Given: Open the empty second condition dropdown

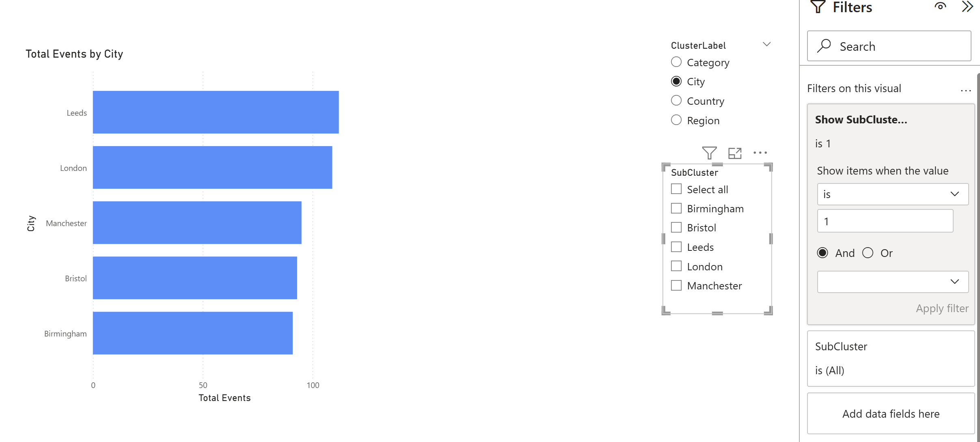Looking at the screenshot, I should tap(893, 282).
